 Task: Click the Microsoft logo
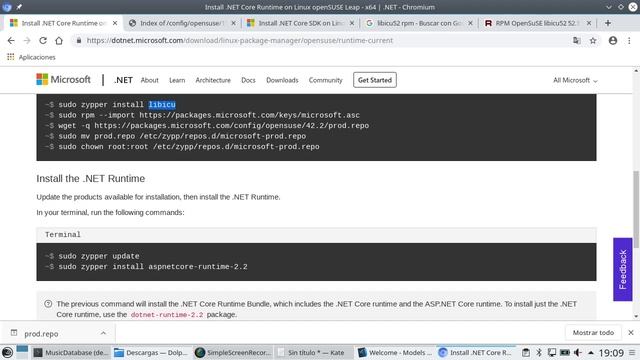pos(63,80)
